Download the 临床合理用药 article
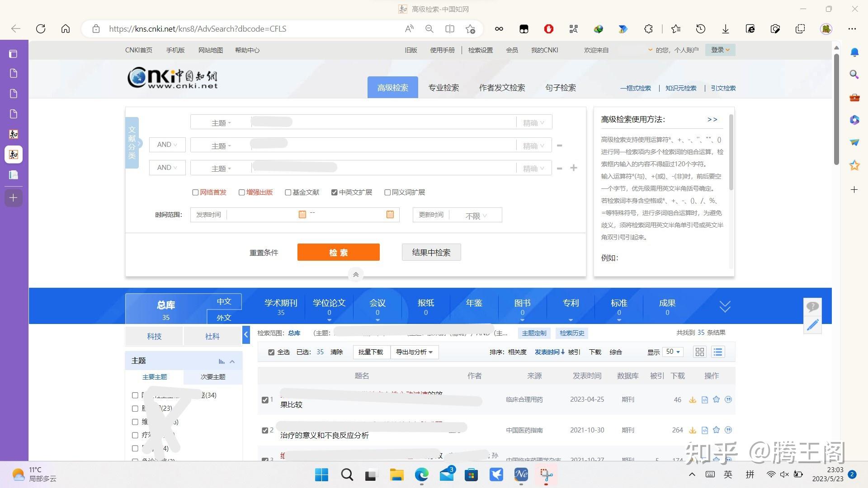 click(692, 399)
